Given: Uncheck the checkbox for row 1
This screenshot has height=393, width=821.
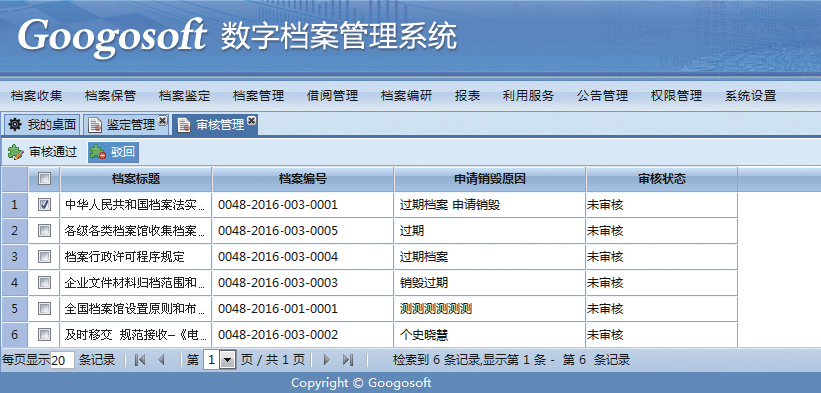Looking at the screenshot, I should (x=45, y=205).
